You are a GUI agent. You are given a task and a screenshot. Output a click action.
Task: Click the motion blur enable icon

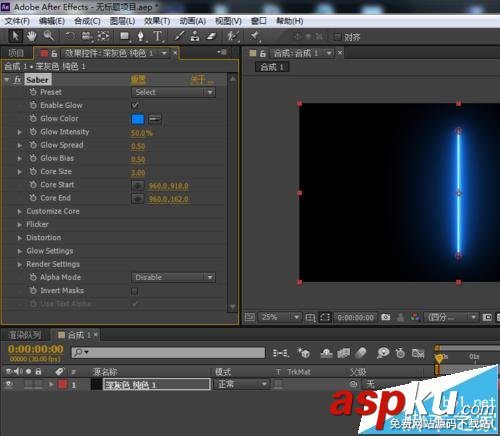[361, 352]
